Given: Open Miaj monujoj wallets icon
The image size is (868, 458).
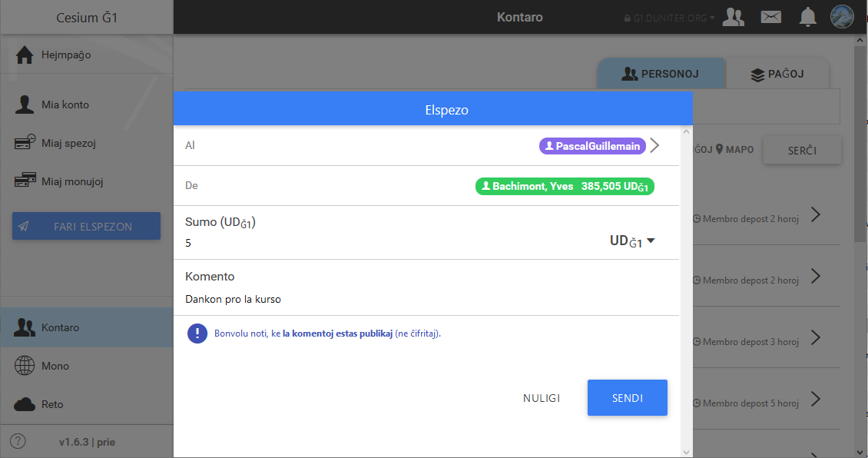Looking at the screenshot, I should coord(25,181).
